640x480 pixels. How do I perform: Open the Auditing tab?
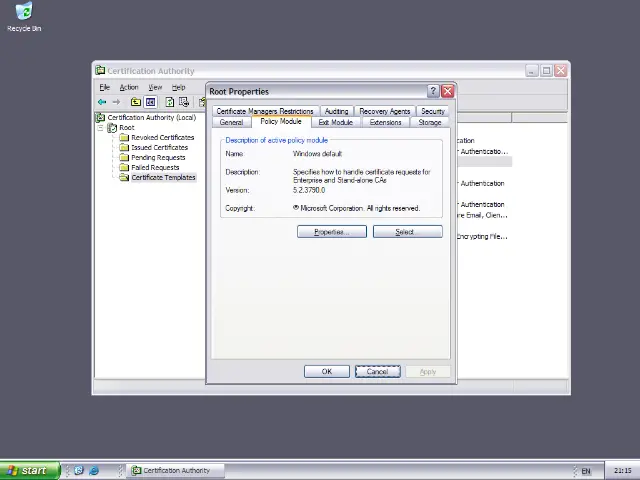coord(336,111)
